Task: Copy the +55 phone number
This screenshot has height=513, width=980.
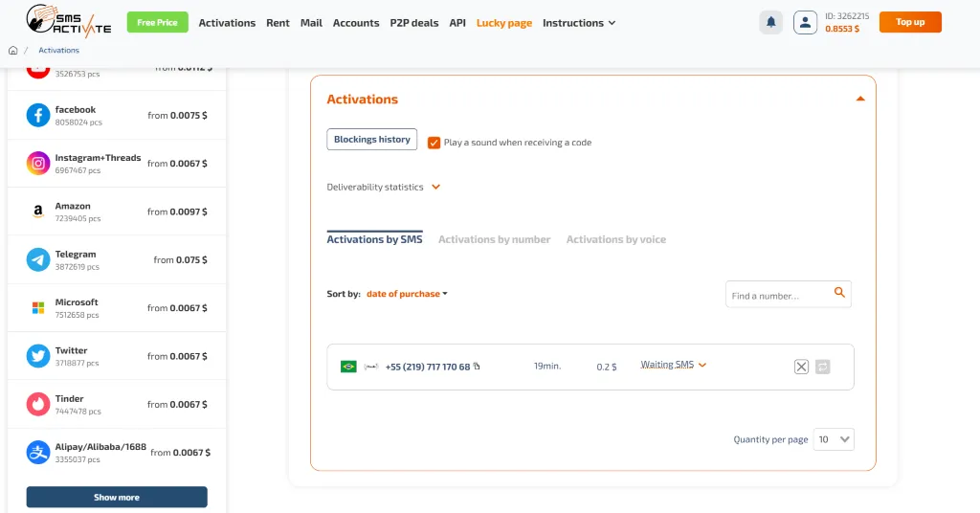Action: coord(477,367)
